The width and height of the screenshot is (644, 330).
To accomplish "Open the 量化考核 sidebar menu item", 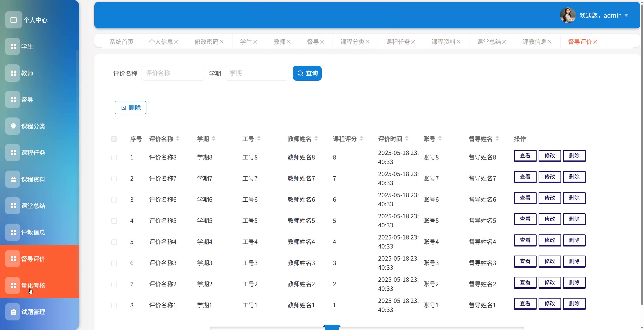I will (x=33, y=285).
